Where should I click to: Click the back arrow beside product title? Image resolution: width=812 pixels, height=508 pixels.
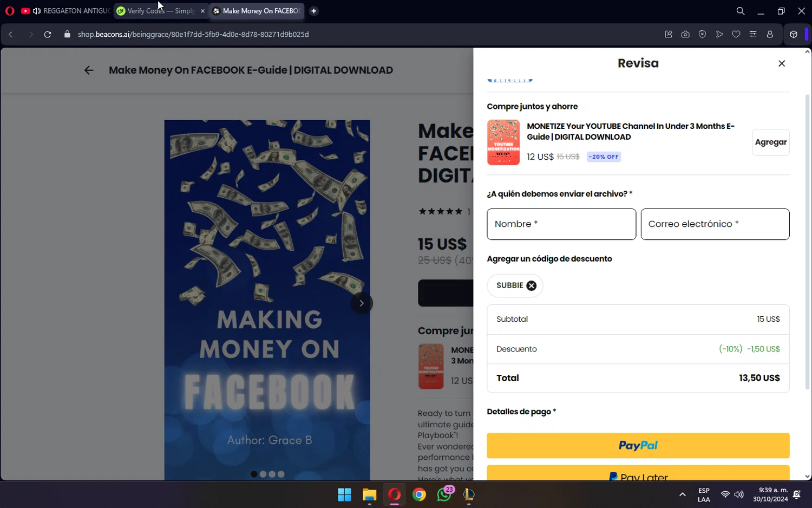point(89,70)
